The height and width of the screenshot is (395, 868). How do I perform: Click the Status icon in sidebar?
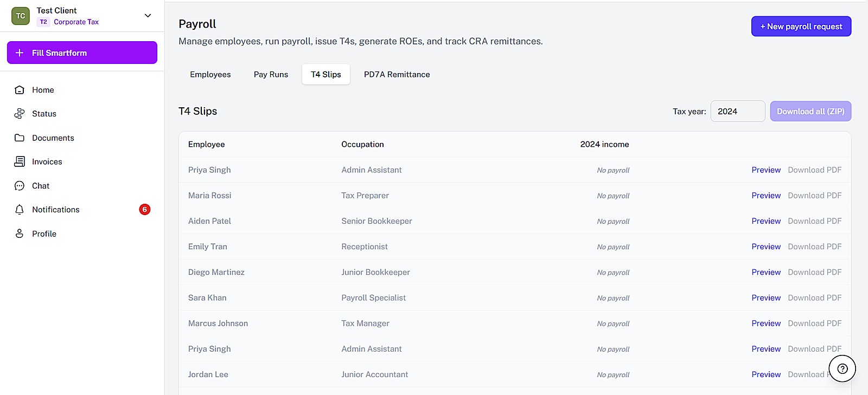(20, 114)
